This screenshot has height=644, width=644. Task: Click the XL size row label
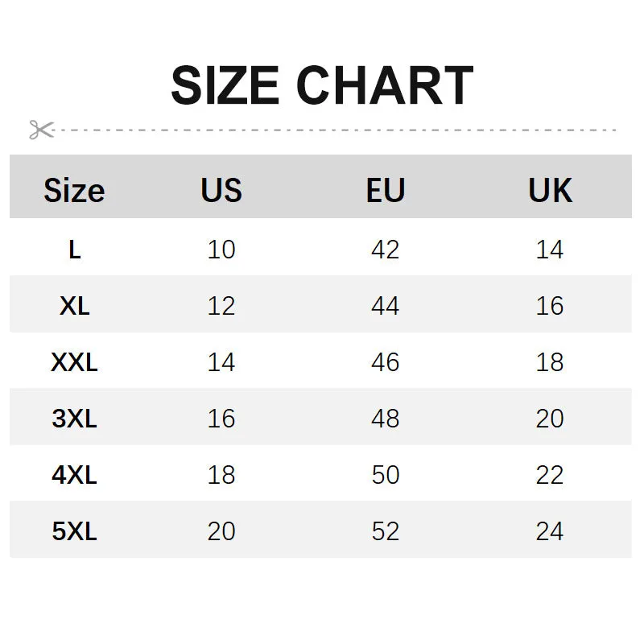pos(74,306)
